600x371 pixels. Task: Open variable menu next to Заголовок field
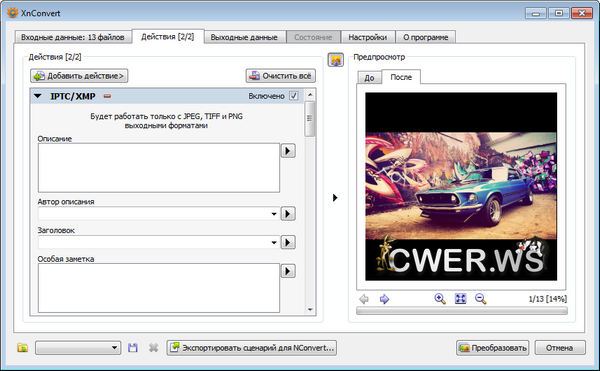pos(288,242)
